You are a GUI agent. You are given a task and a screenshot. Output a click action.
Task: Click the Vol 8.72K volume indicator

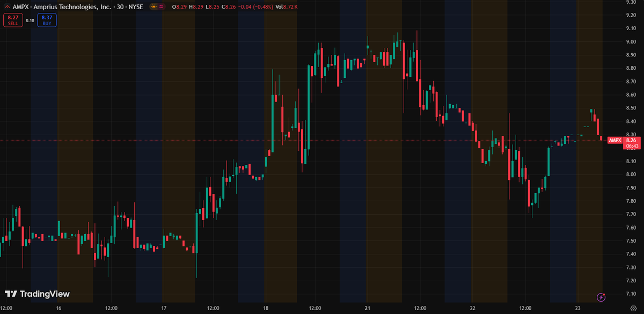pos(287,6)
